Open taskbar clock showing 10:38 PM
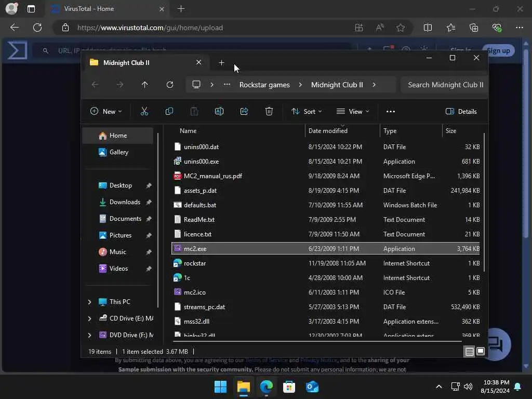 tap(495, 387)
